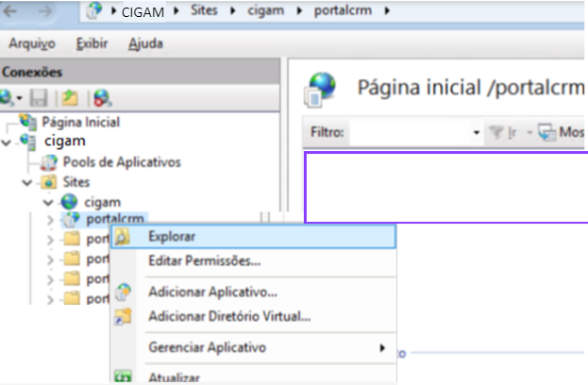
Task: Select the portalcrm tree item label
Action: coord(115,219)
